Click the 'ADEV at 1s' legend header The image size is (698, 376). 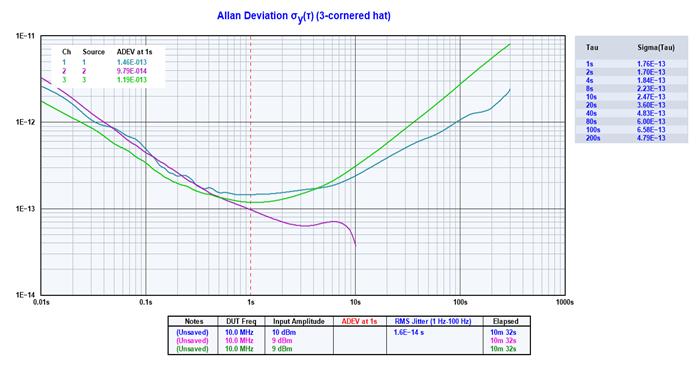134,52
